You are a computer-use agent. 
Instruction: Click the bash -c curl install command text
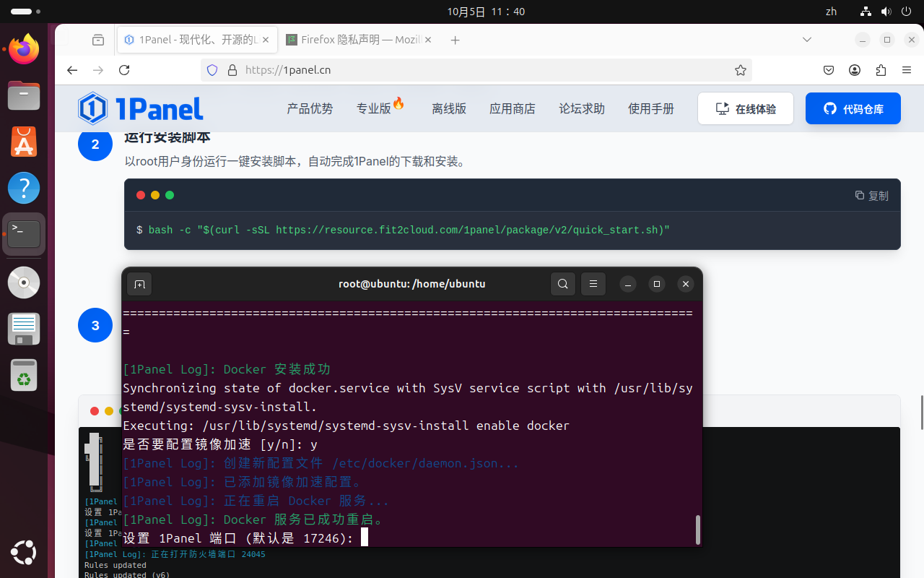pos(409,230)
